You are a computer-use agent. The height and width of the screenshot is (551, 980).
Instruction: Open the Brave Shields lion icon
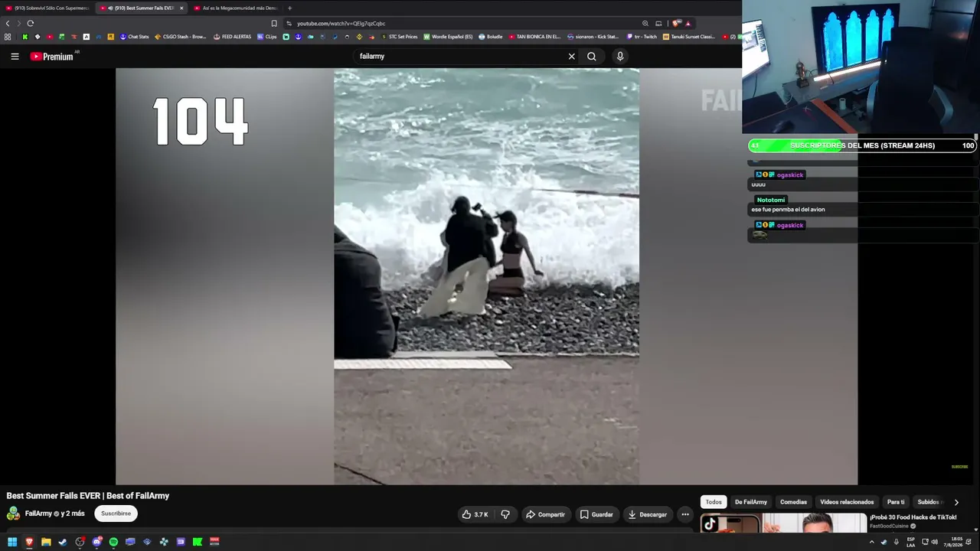[x=677, y=24]
